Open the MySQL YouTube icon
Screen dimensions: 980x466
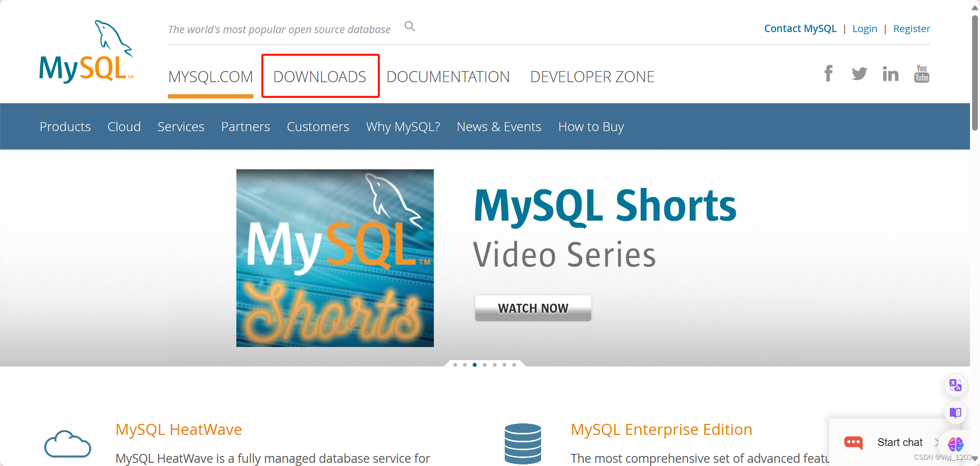[922, 74]
